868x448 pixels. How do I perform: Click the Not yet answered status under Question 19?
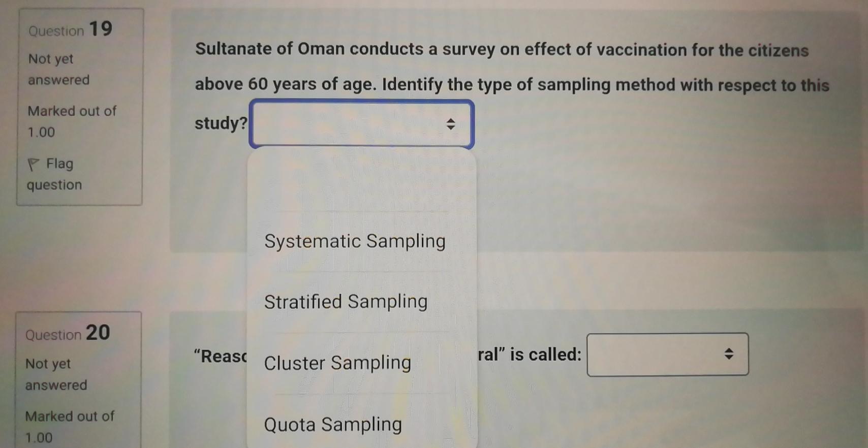click(57, 69)
